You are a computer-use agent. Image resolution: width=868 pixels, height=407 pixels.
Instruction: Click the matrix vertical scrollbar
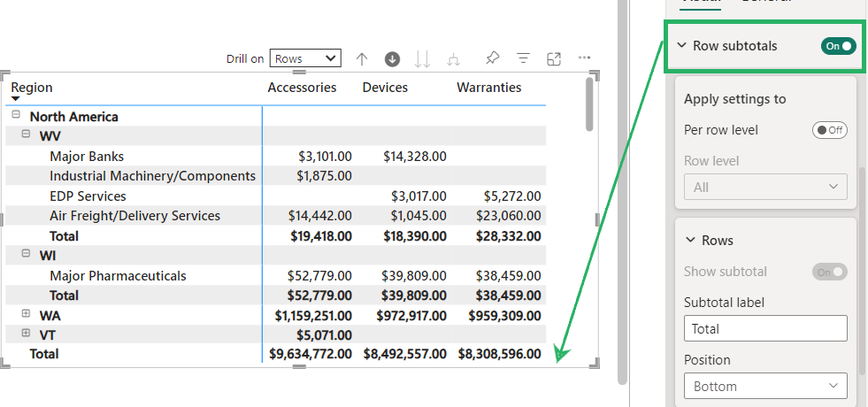(590, 104)
